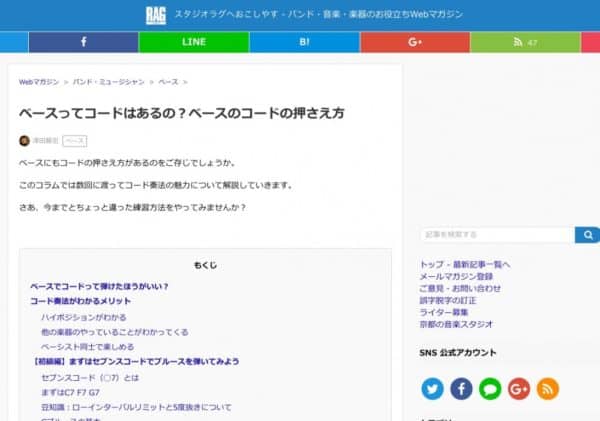Go to ベース breadcrumb link

[x=168, y=82]
